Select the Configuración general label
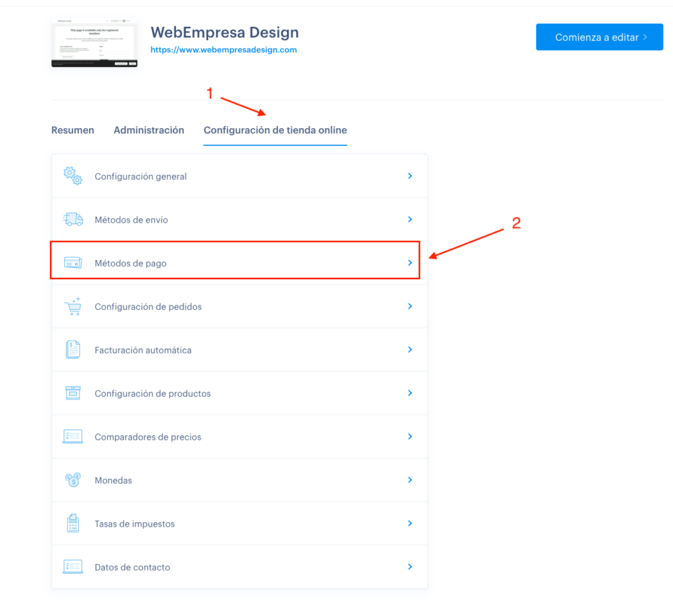Image resolution: width=673 pixels, height=616 pixels. click(141, 176)
